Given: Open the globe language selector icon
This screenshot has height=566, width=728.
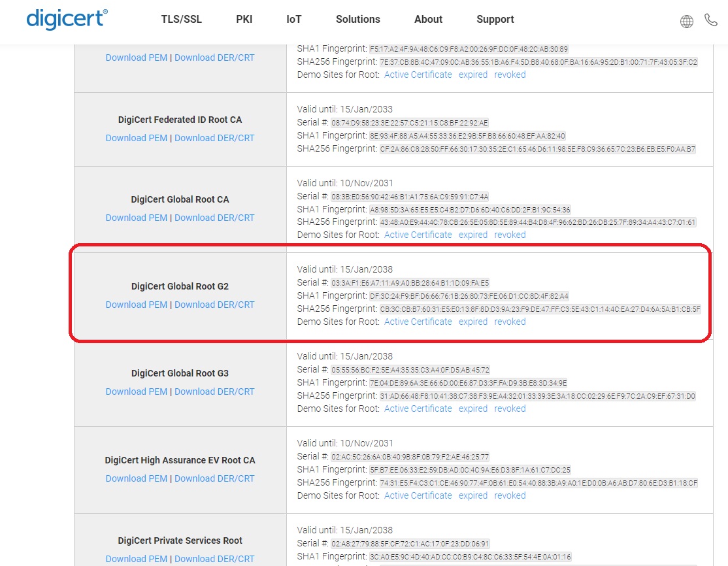Looking at the screenshot, I should [x=687, y=22].
